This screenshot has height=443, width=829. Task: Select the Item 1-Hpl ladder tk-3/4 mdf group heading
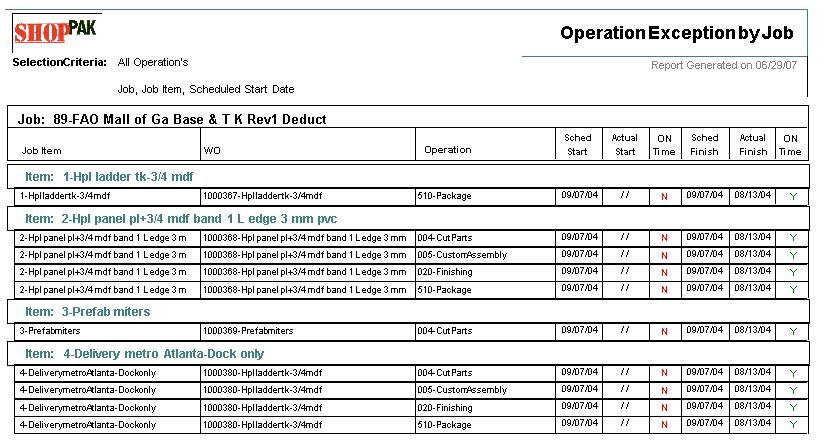coord(109,177)
